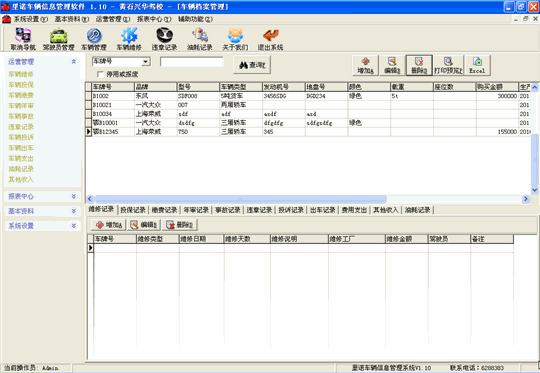Collapse the 运营管理 sidebar section

point(73,61)
